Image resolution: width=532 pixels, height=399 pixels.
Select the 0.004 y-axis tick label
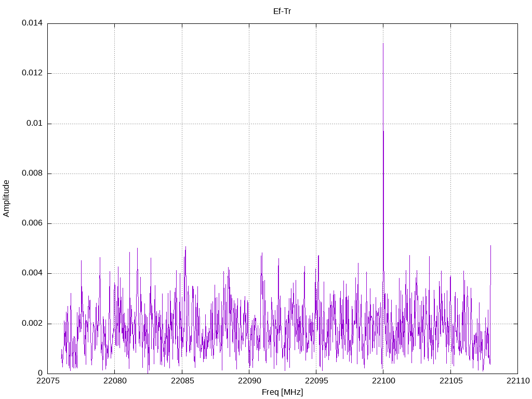32,273
